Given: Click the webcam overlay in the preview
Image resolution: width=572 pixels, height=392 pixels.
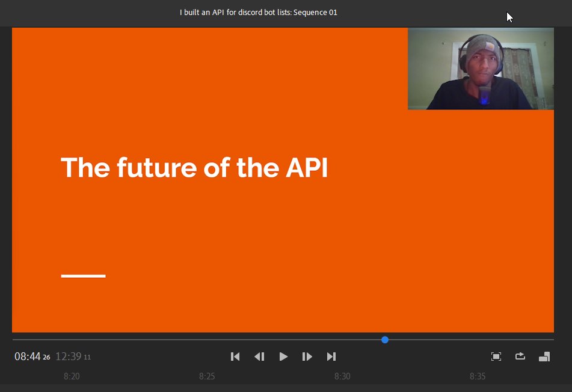Looking at the screenshot, I should [x=481, y=69].
